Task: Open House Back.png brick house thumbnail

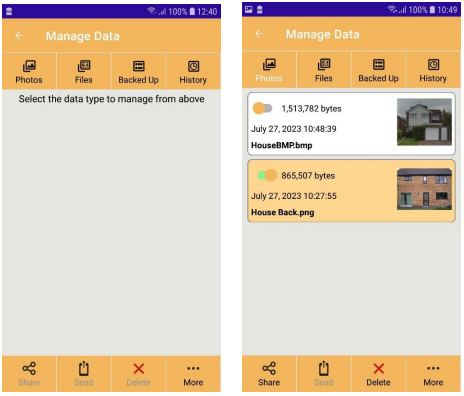Action: [x=424, y=189]
